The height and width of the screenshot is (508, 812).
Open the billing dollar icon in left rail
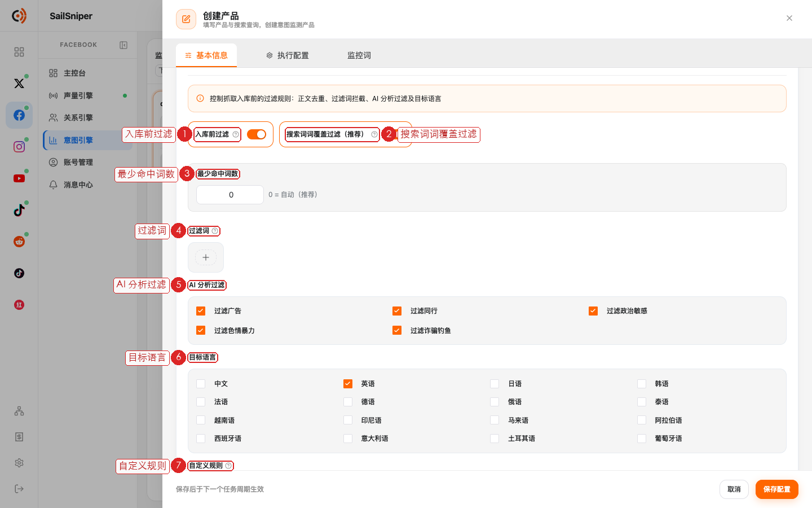pyautogui.click(x=19, y=437)
